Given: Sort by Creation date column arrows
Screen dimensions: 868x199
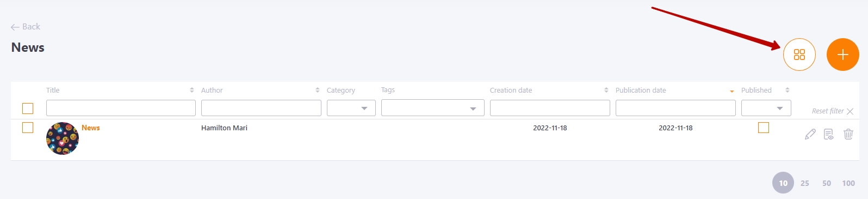Looking at the screenshot, I should [x=606, y=90].
